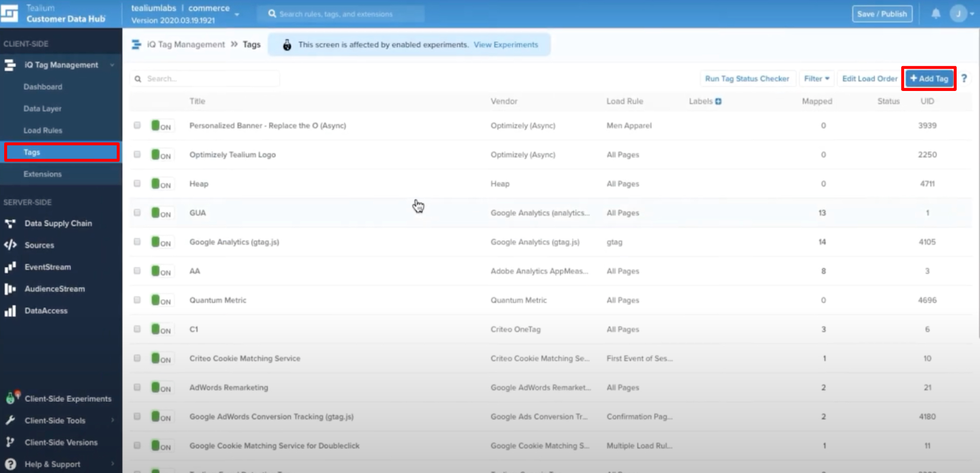Open Load Rules in the sidebar
980x473 pixels.
click(x=43, y=131)
